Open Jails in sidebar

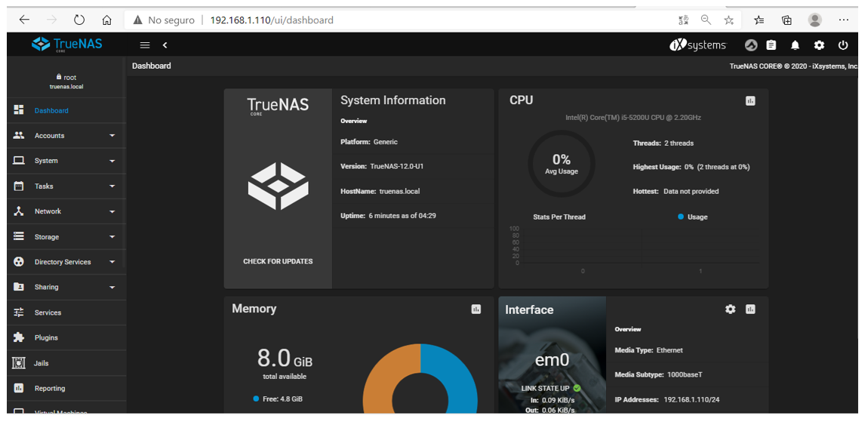click(66, 363)
